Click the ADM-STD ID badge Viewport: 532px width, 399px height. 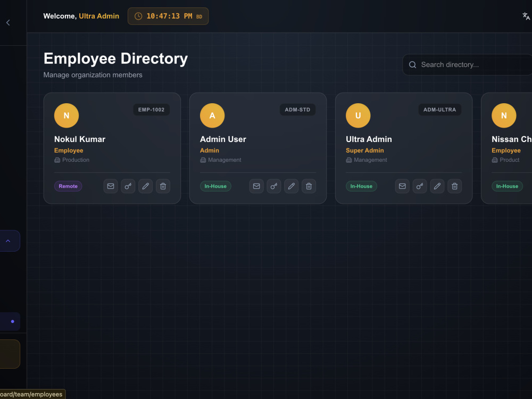coord(297,110)
